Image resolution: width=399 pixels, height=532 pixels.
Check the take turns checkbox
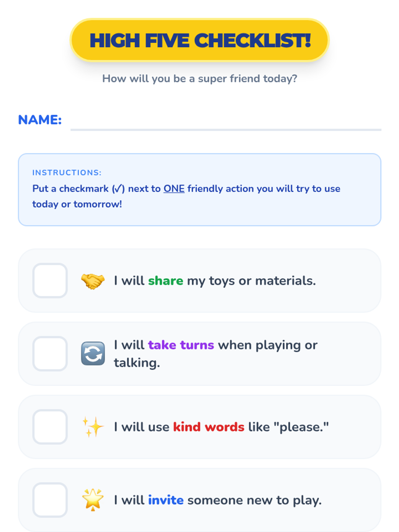(x=50, y=354)
